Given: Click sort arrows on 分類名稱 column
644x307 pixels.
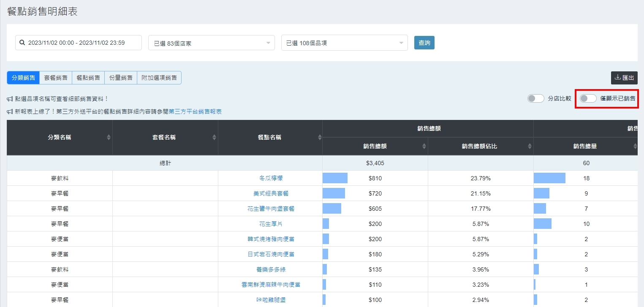Looking at the screenshot, I should (109, 137).
